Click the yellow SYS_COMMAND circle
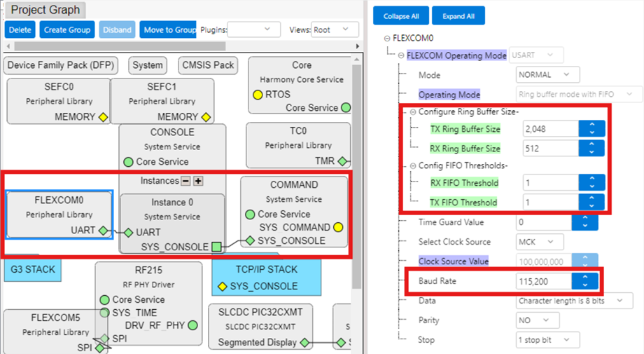Viewport: 644px width, 354px height. [338, 227]
